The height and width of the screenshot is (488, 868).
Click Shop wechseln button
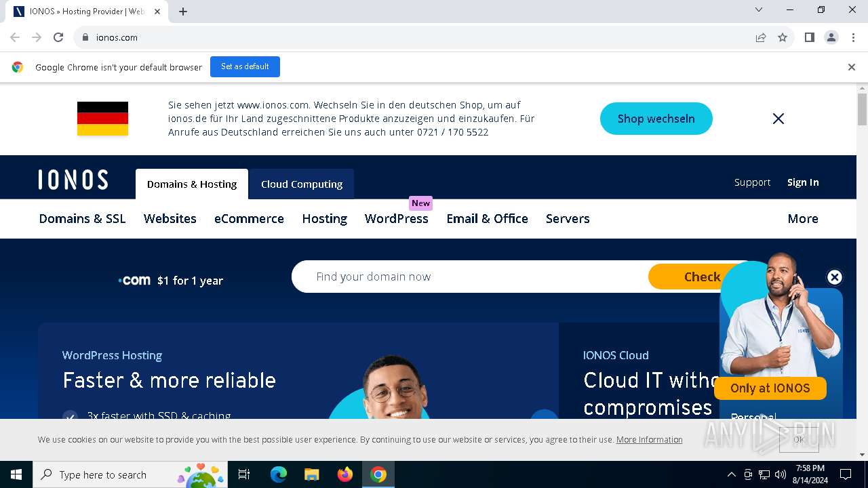point(656,119)
